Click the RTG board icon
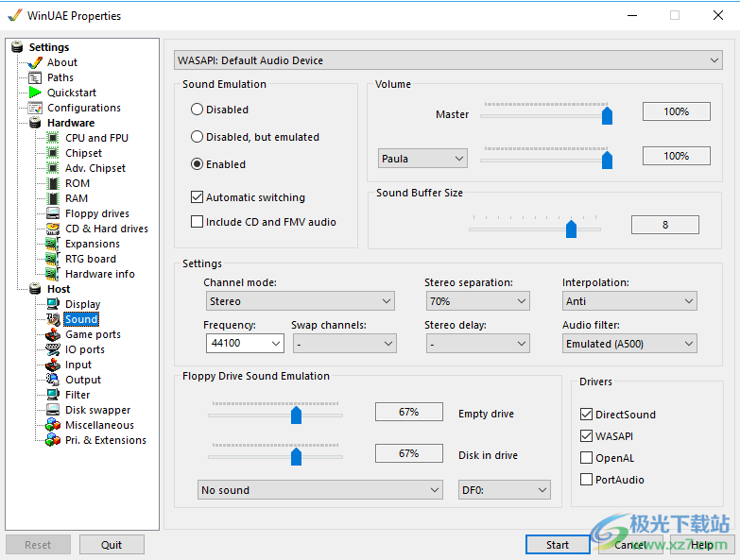This screenshot has width=740, height=560. click(x=52, y=259)
